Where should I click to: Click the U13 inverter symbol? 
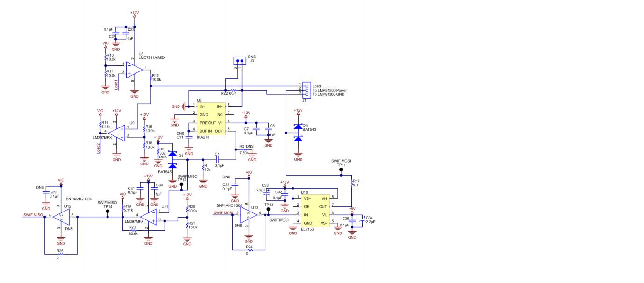249,215
